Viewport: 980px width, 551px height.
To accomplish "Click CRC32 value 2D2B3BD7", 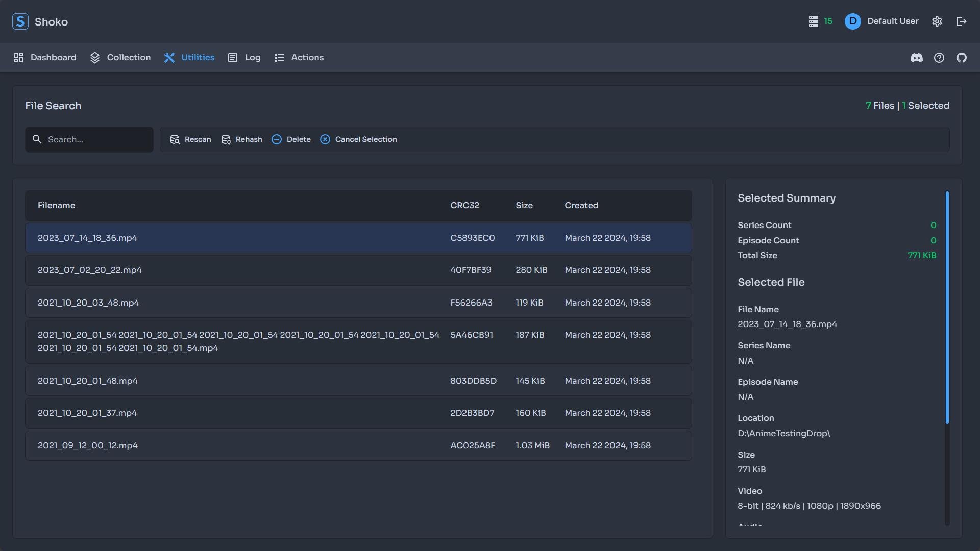I will tap(472, 413).
